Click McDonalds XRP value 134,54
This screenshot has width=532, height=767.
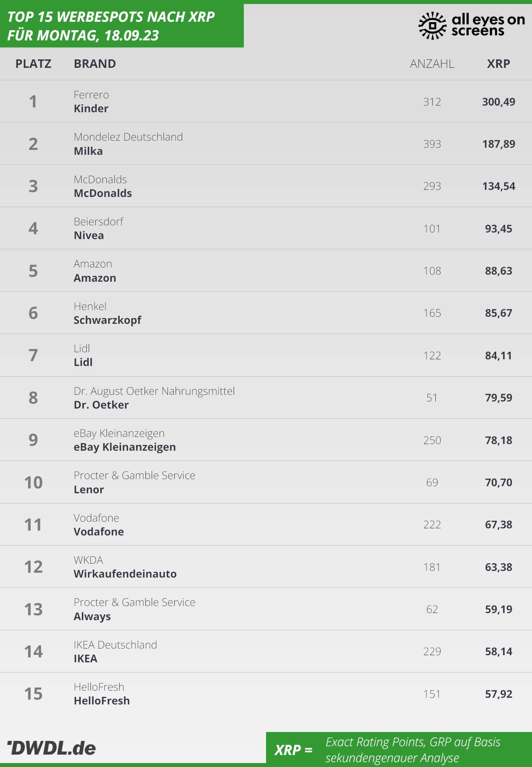[x=498, y=186]
